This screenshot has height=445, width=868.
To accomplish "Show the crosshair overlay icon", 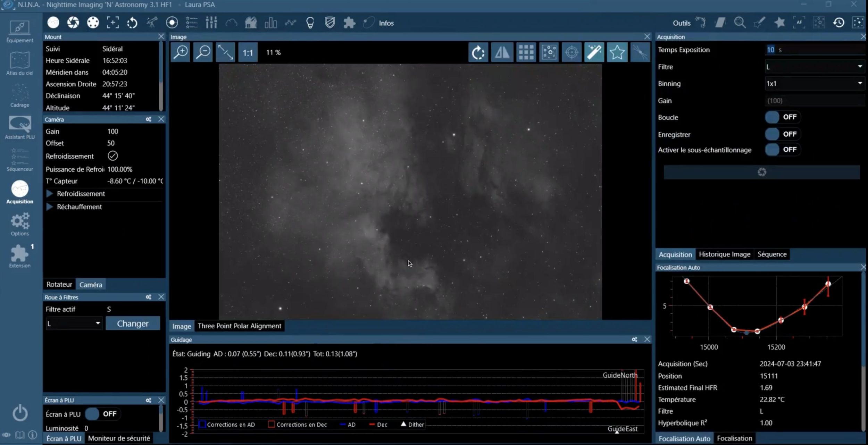I will coord(571,52).
